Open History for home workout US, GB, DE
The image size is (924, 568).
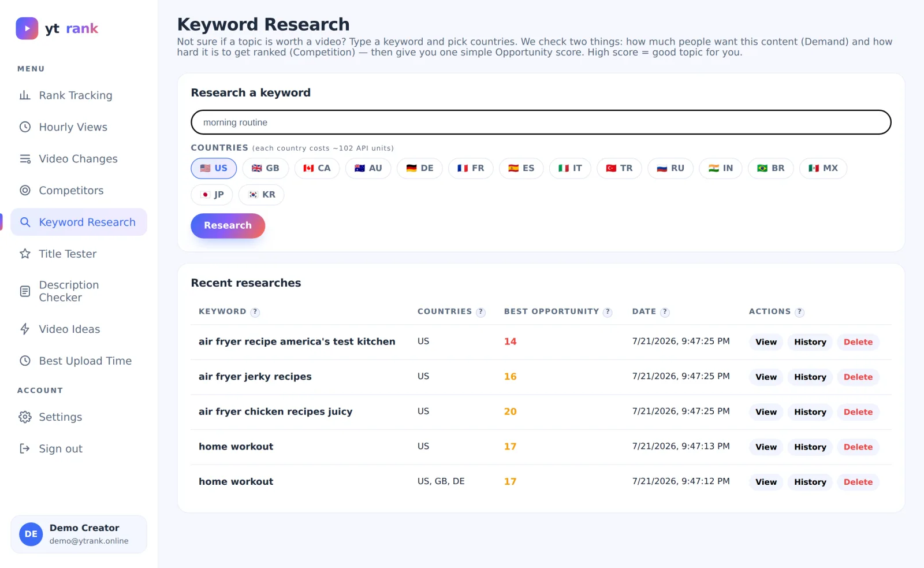(810, 482)
